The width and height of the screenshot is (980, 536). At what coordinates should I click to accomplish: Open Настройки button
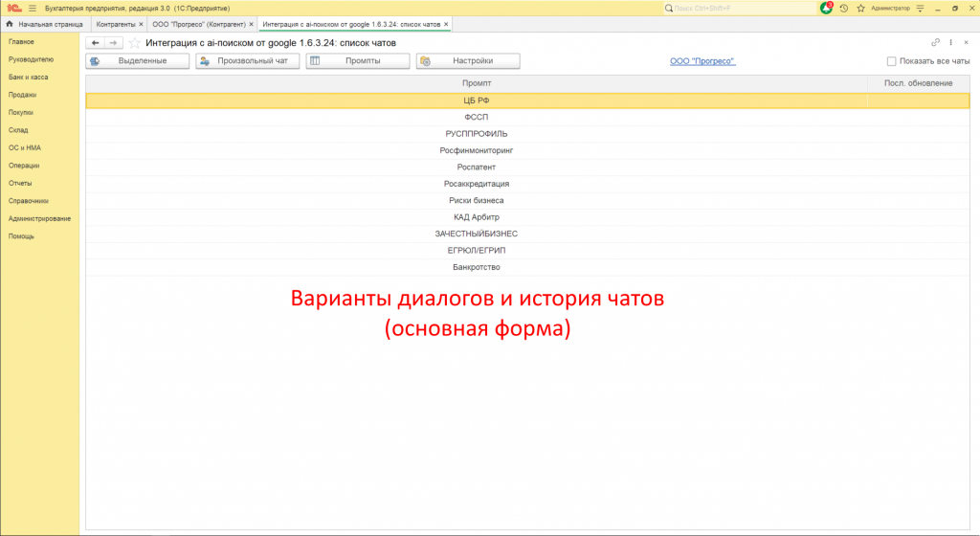468,60
